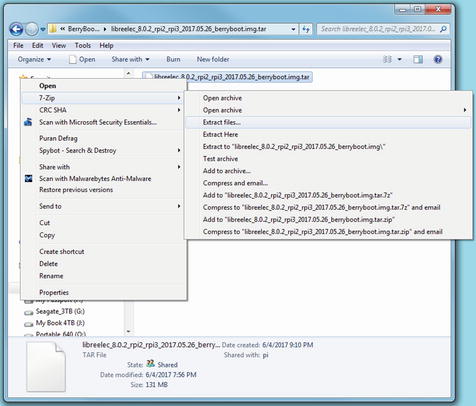Expand the view options dropdown arrow
Image resolution: width=476 pixels, height=406 pixels.
tap(399, 60)
